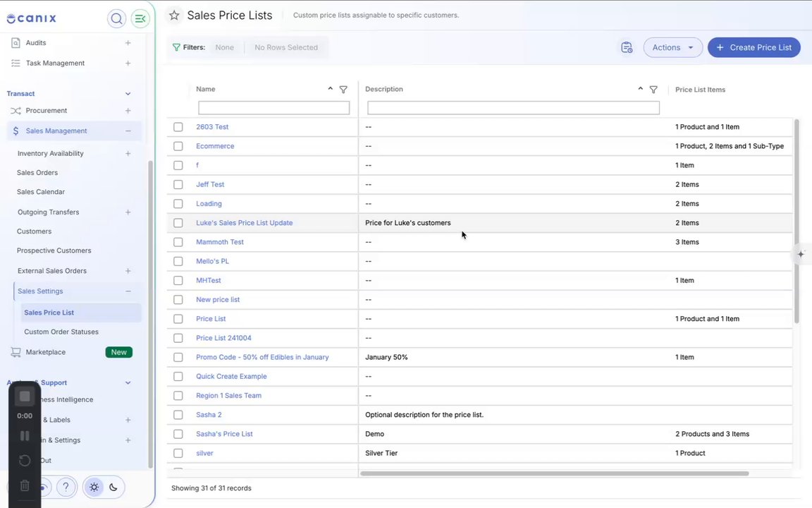Tick the checkbox for Ecommerce row
The image size is (812, 508).
coord(178,146)
